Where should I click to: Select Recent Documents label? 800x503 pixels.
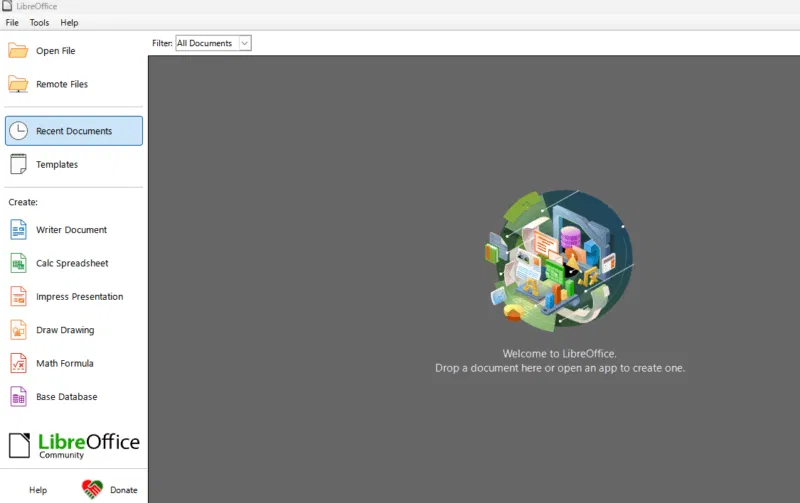(74, 131)
